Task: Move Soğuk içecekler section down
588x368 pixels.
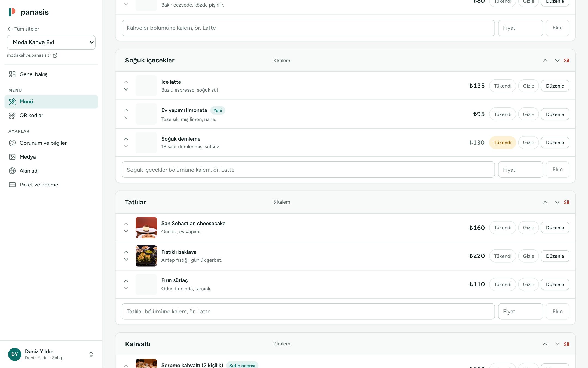Action: pyautogui.click(x=557, y=61)
